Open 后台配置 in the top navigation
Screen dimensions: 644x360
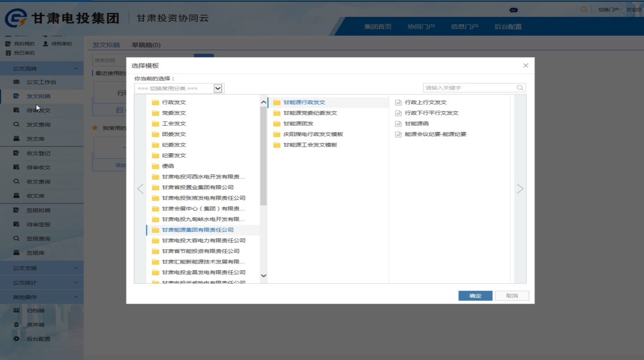pyautogui.click(x=508, y=27)
